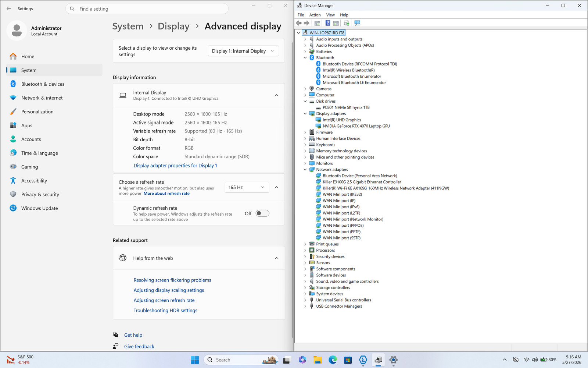Click the Task View taskbar icon

point(287,360)
